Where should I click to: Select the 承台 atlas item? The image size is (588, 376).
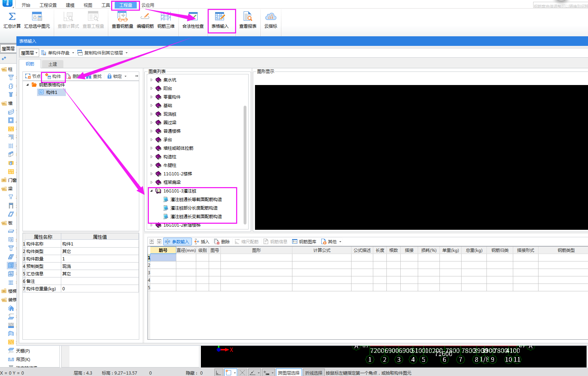168,140
